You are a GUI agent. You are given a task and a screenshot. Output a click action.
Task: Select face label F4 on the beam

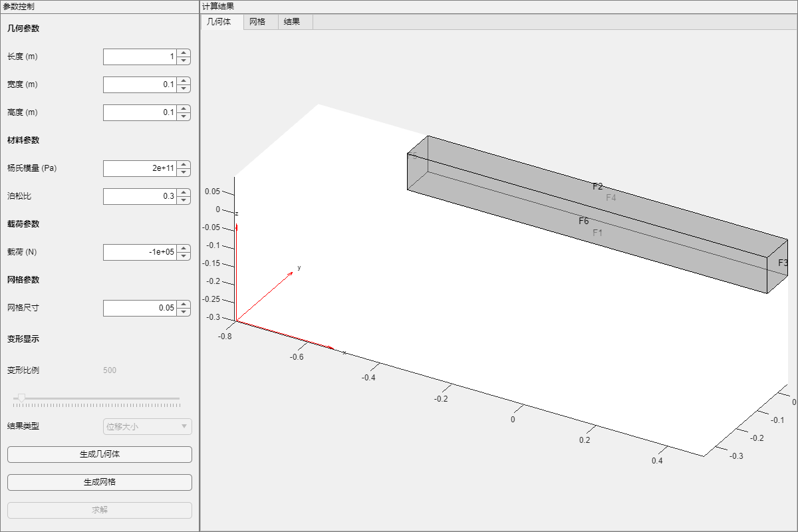pyautogui.click(x=611, y=198)
